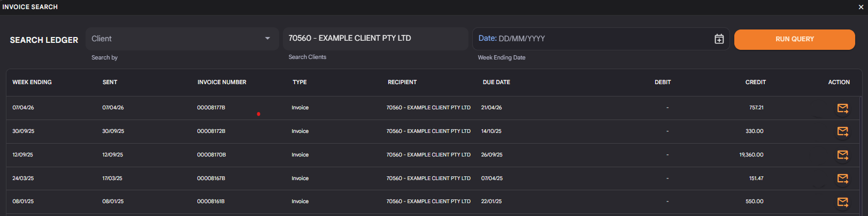Select invoice number 00008161B
868x216 pixels.
coord(211,202)
